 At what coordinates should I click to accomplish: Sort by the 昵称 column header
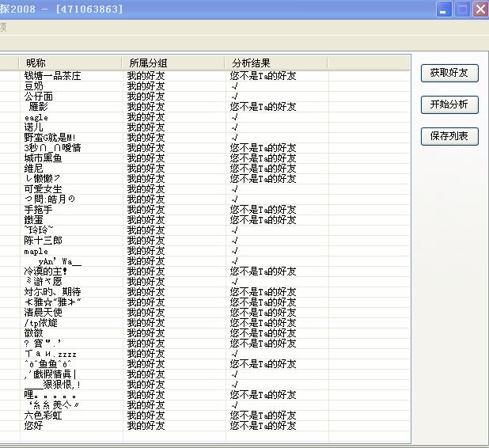click(36, 63)
